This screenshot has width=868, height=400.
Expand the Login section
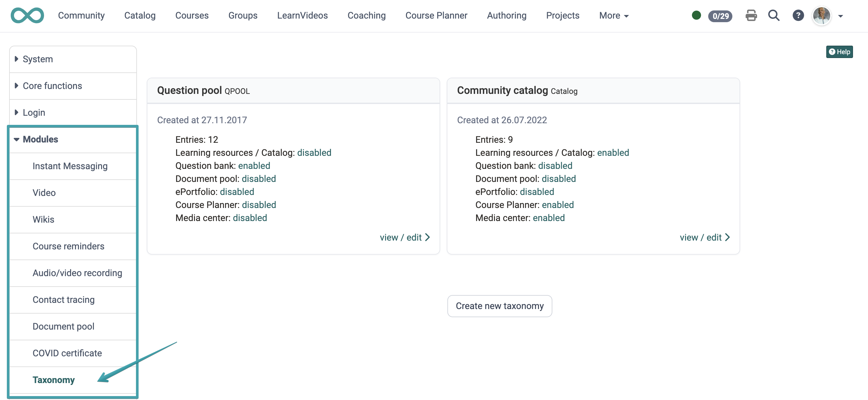[x=73, y=112]
